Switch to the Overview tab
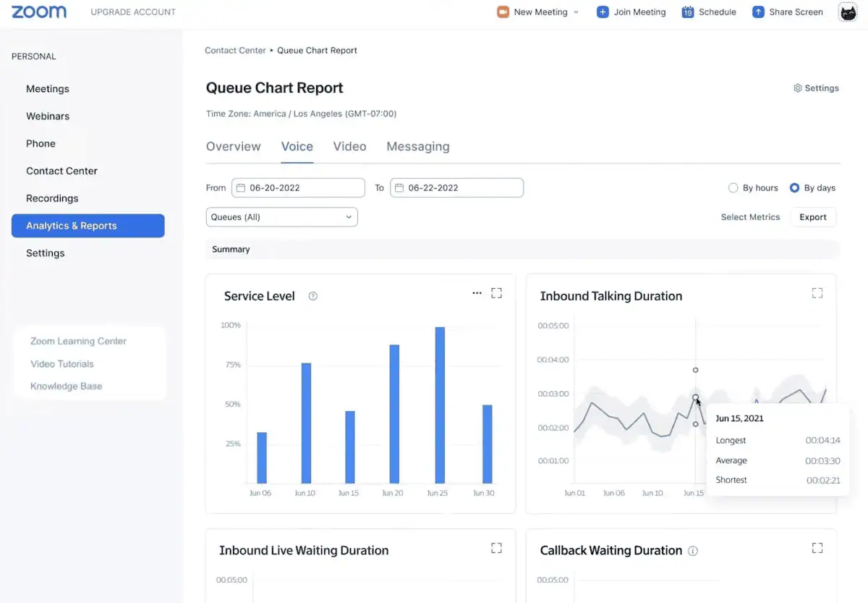 [233, 146]
